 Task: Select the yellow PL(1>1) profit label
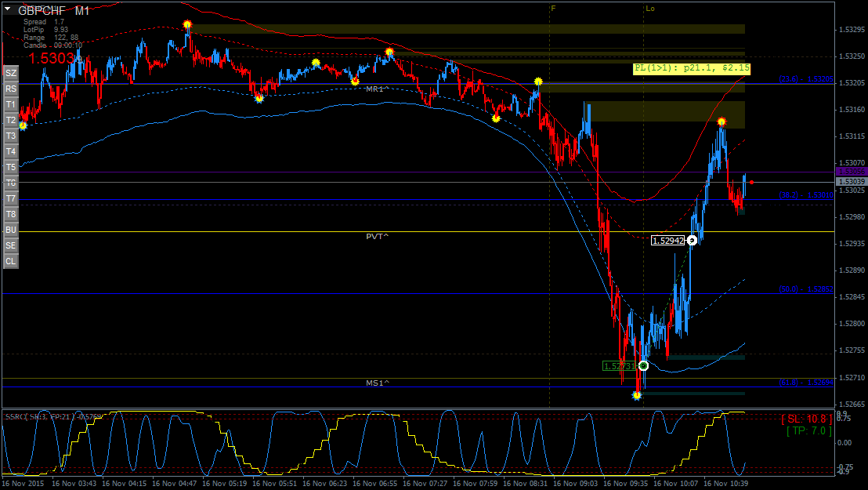click(x=692, y=68)
